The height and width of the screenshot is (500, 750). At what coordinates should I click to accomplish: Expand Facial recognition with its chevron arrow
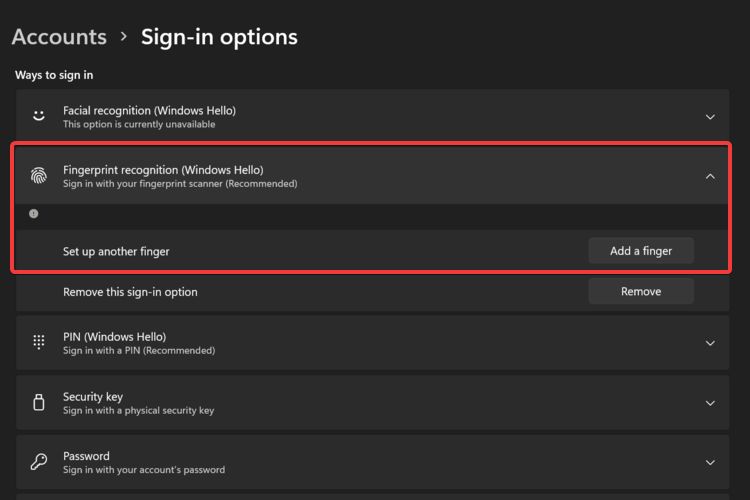pos(710,117)
